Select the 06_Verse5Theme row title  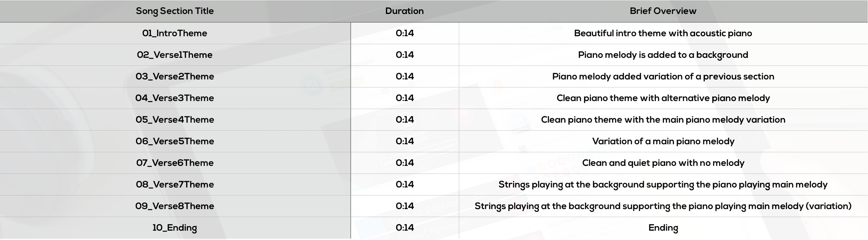pyautogui.click(x=175, y=141)
